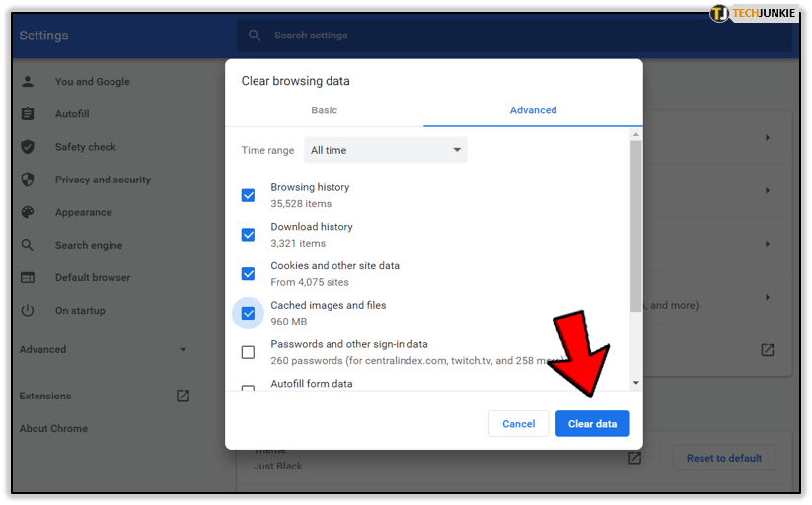Open Appearance palette icon
The image size is (812, 505).
28,212
